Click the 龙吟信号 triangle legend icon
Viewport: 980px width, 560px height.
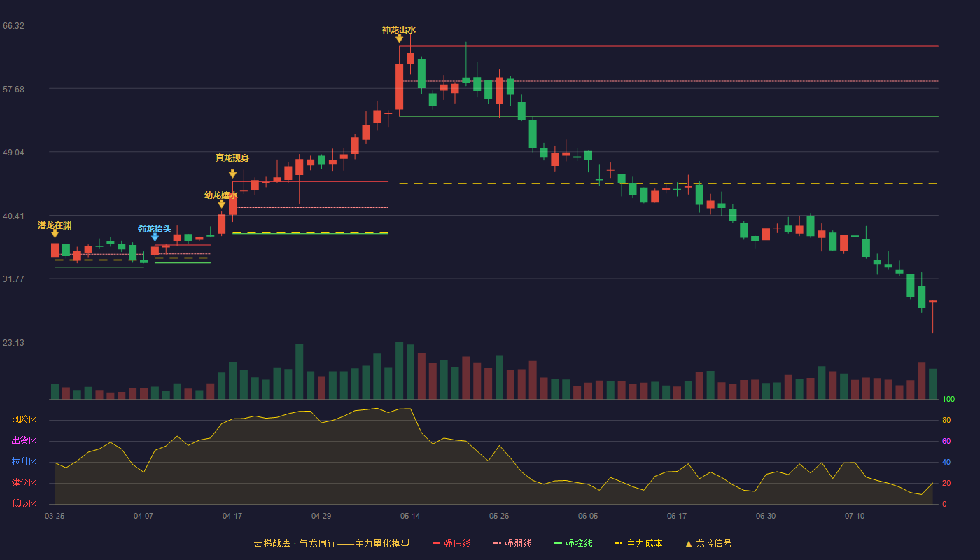pos(688,543)
